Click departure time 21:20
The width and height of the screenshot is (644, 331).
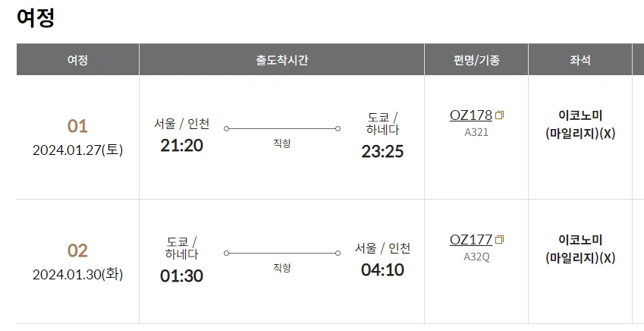pyautogui.click(x=181, y=146)
